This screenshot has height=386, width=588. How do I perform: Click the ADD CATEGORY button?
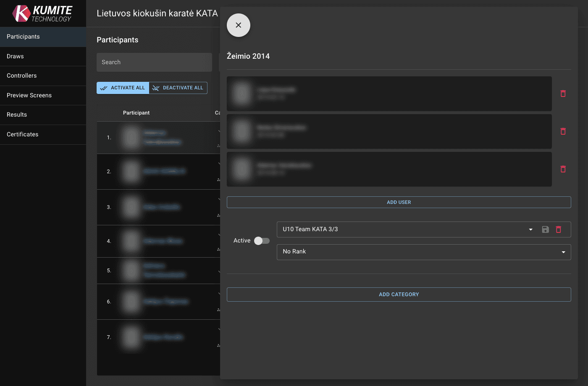pyautogui.click(x=399, y=294)
